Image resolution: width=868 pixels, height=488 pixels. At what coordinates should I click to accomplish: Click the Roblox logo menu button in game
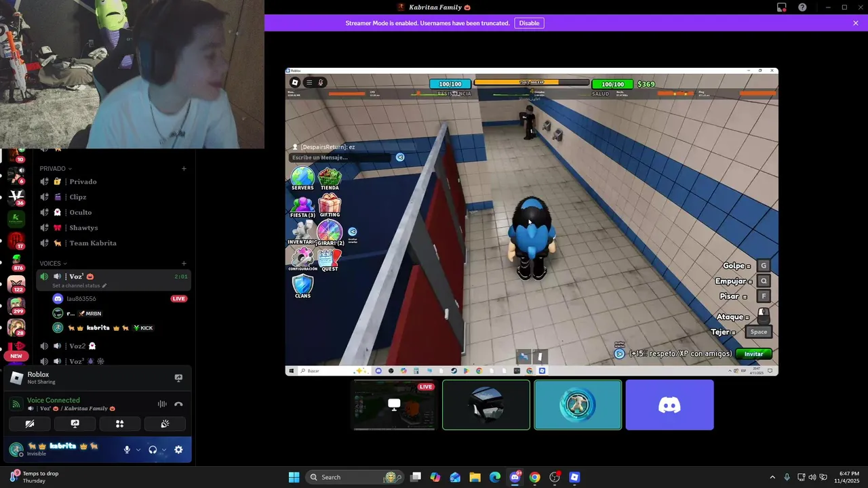295,83
